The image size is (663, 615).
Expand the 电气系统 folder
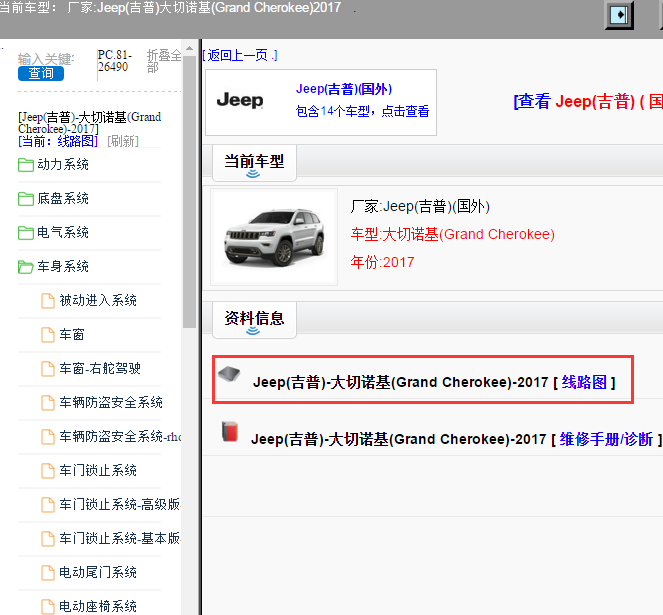[x=63, y=232]
